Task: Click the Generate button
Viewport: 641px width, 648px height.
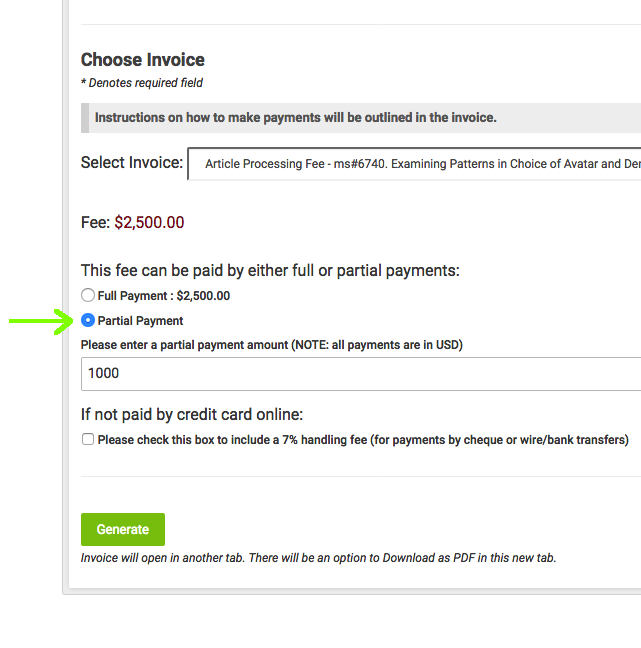Action: tap(122, 529)
